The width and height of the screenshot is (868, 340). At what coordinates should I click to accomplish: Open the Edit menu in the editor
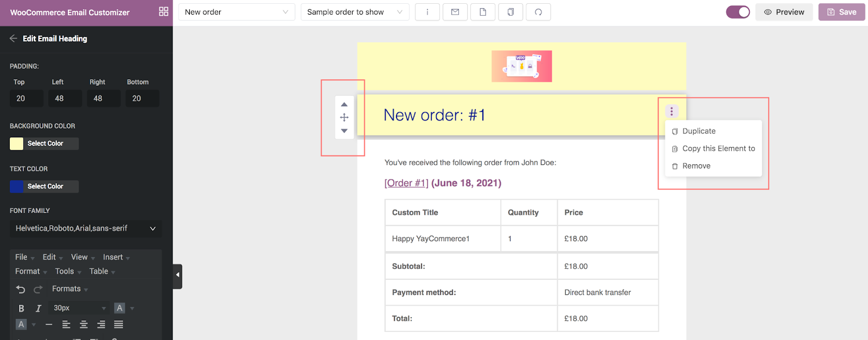coord(52,257)
